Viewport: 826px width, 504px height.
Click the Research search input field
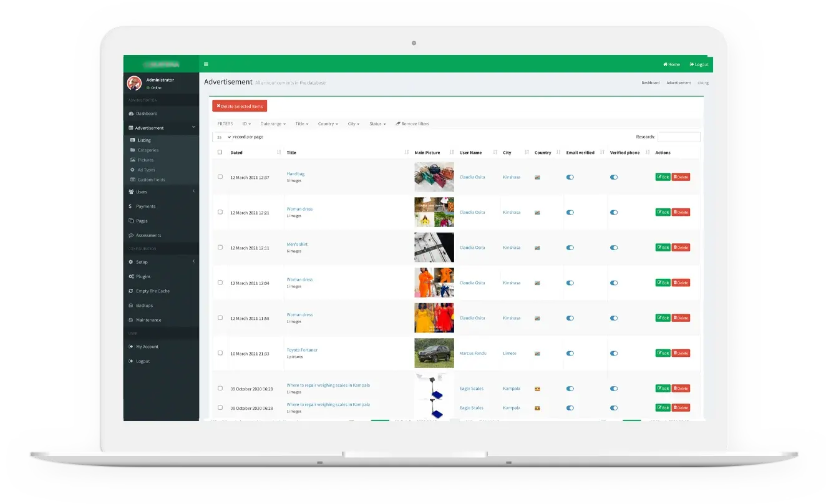click(679, 137)
